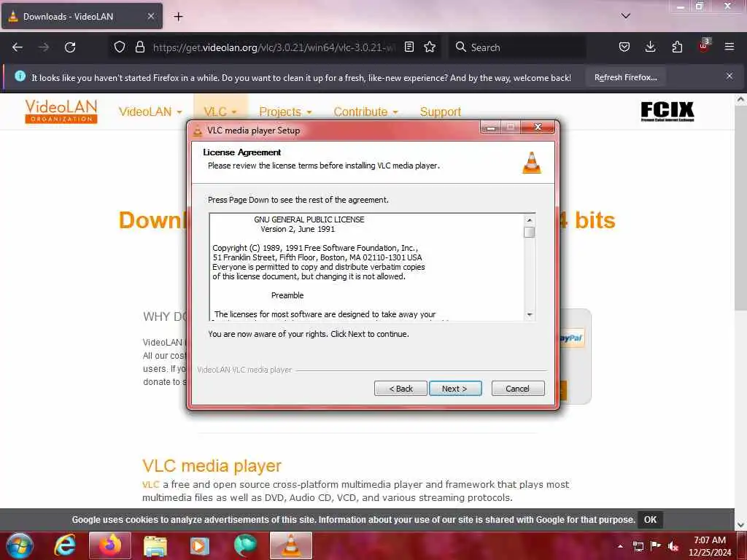Screen dimensions: 747x560
Task: Open the Windows Start menu
Action: tap(19, 545)
